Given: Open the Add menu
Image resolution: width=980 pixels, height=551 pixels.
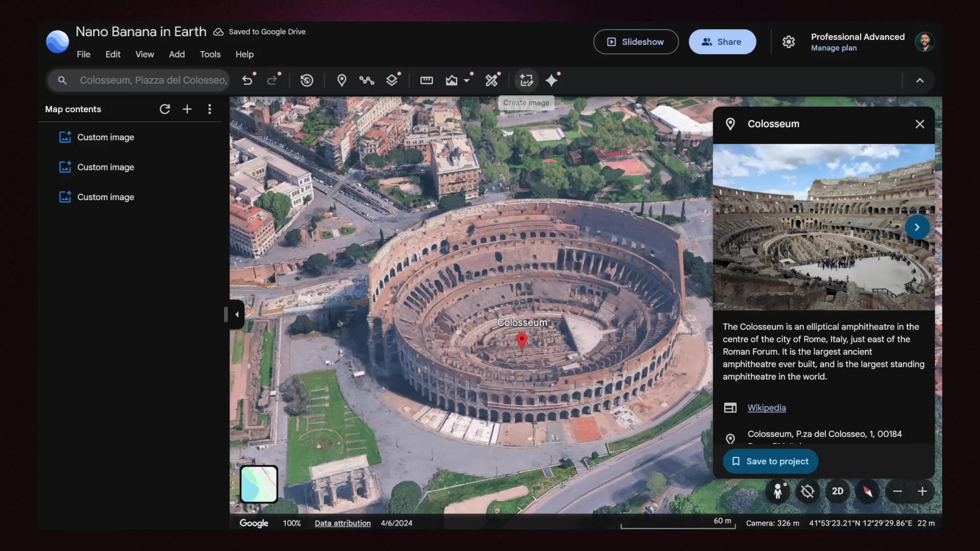Looking at the screenshot, I should click(177, 54).
